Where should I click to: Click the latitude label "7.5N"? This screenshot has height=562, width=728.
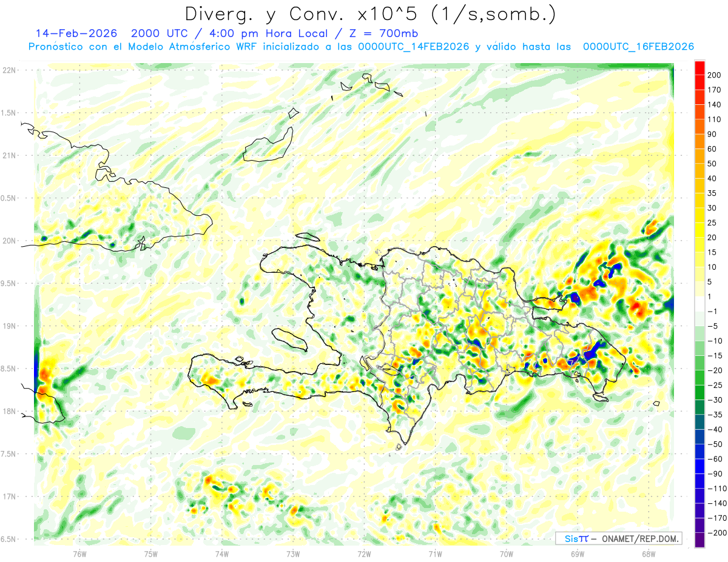8,454
